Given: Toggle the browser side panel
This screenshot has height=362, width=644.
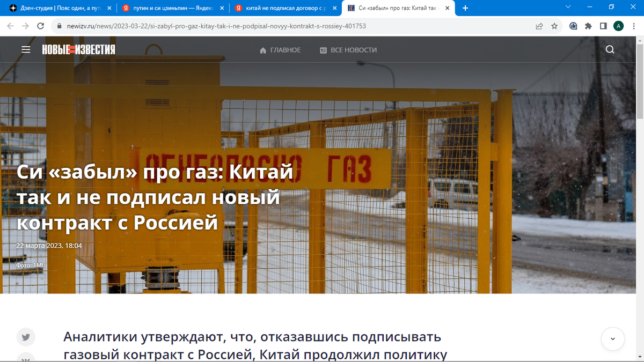Looking at the screenshot, I should [x=603, y=26].
